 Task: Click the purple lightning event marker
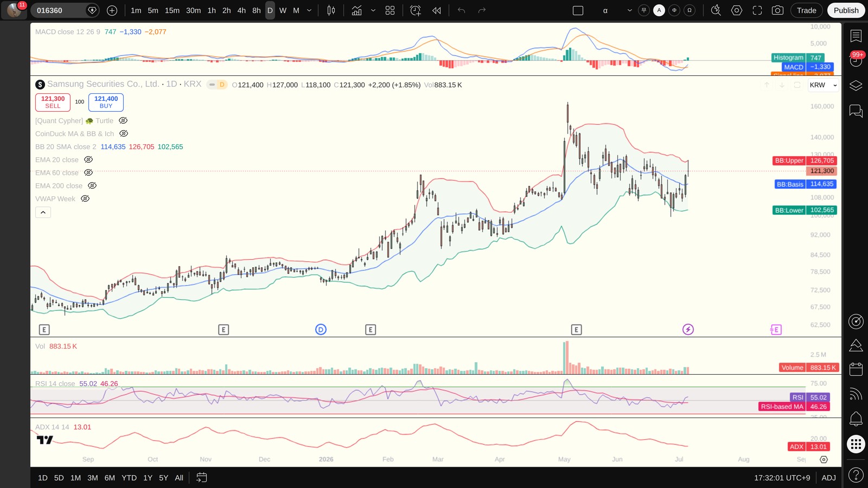(x=688, y=329)
